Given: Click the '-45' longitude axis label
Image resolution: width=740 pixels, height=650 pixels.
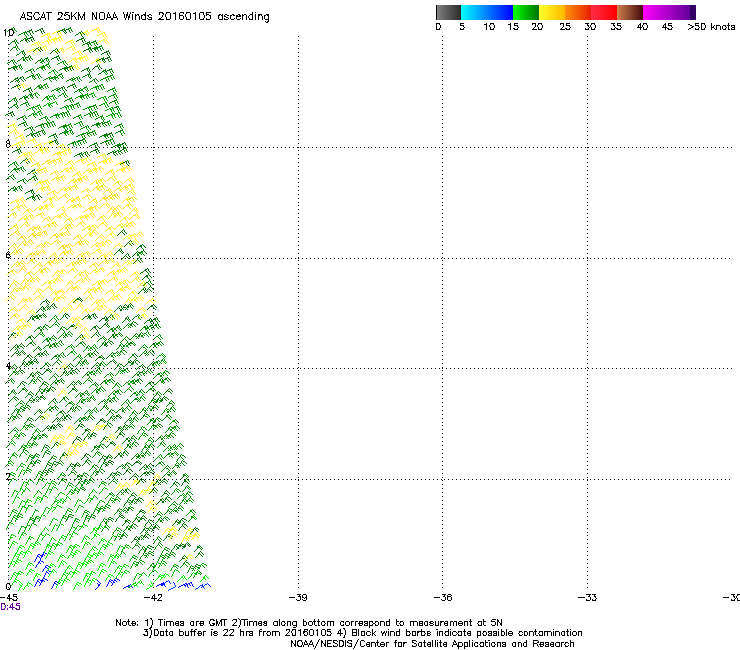Looking at the screenshot, I should click(9, 598).
